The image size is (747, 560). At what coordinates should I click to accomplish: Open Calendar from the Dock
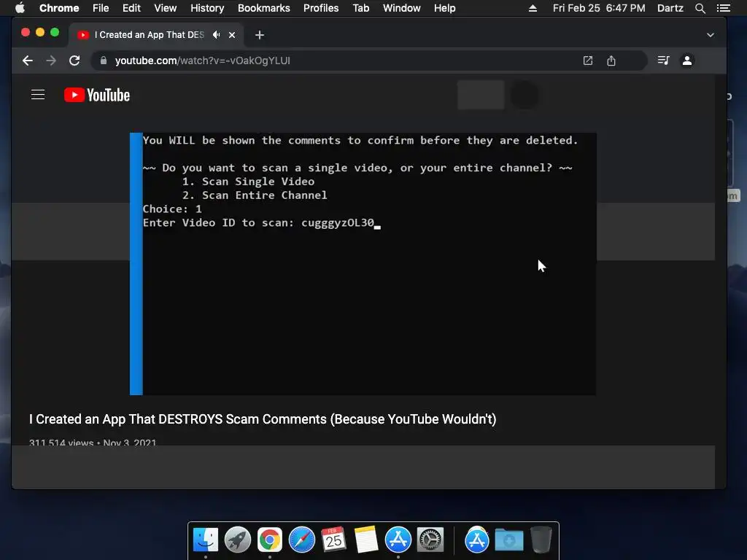[x=334, y=540]
